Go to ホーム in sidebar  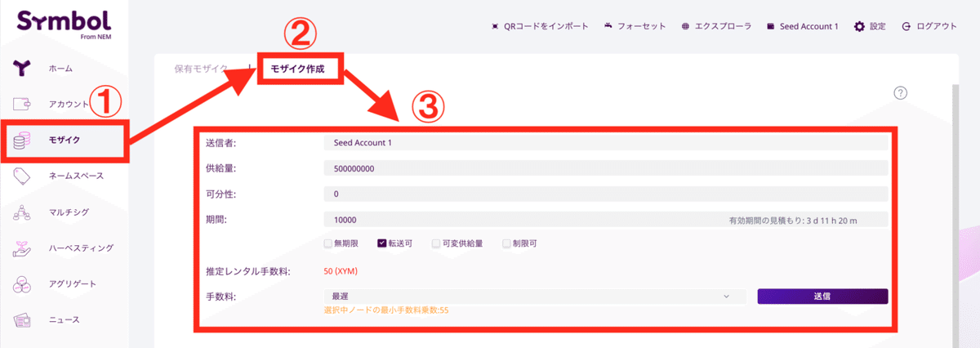[x=61, y=69]
